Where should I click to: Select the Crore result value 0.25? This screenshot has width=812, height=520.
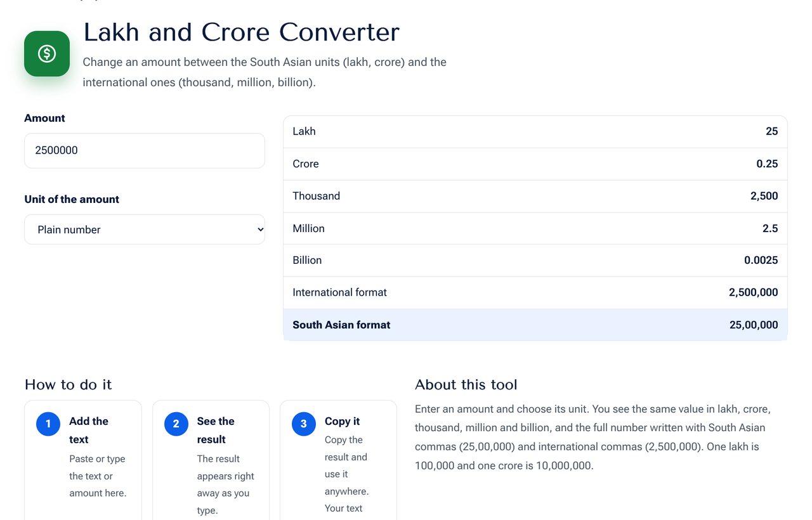tap(767, 164)
